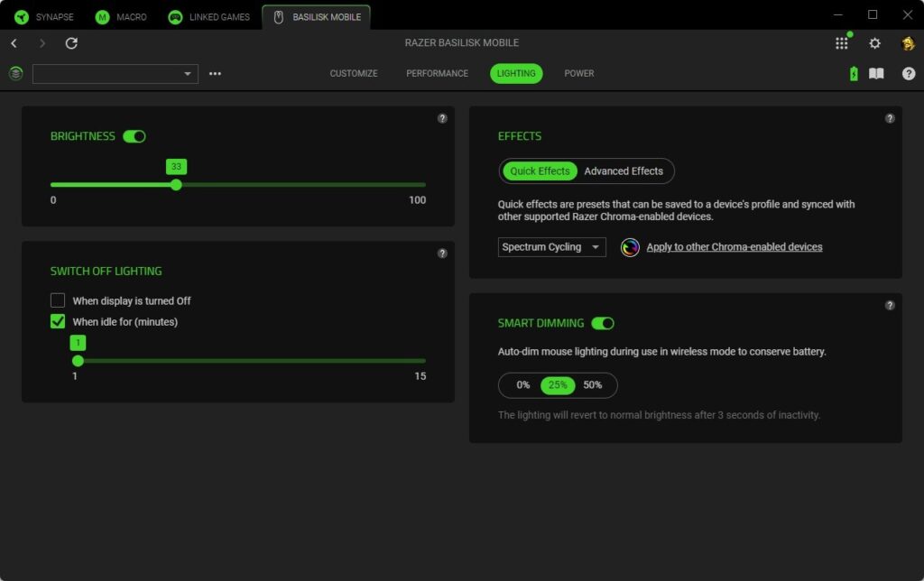Select 25% smart dimming level
Screen dimensions: 924x581
558,385
